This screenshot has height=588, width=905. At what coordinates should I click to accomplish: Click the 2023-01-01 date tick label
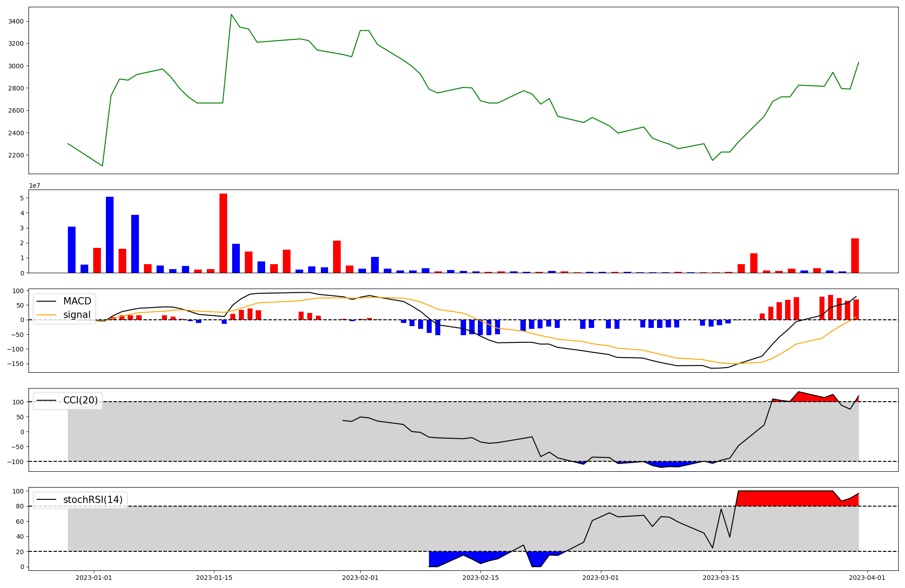94,578
